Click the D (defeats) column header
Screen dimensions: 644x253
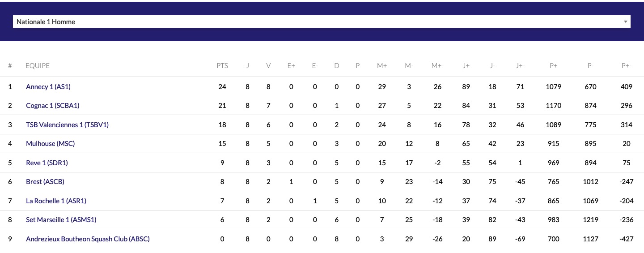point(336,66)
